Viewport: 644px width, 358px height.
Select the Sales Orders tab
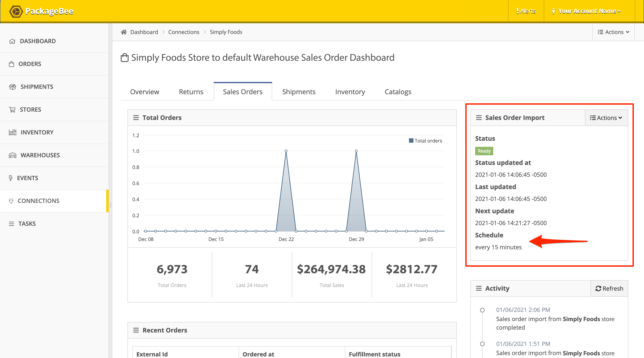click(x=243, y=92)
